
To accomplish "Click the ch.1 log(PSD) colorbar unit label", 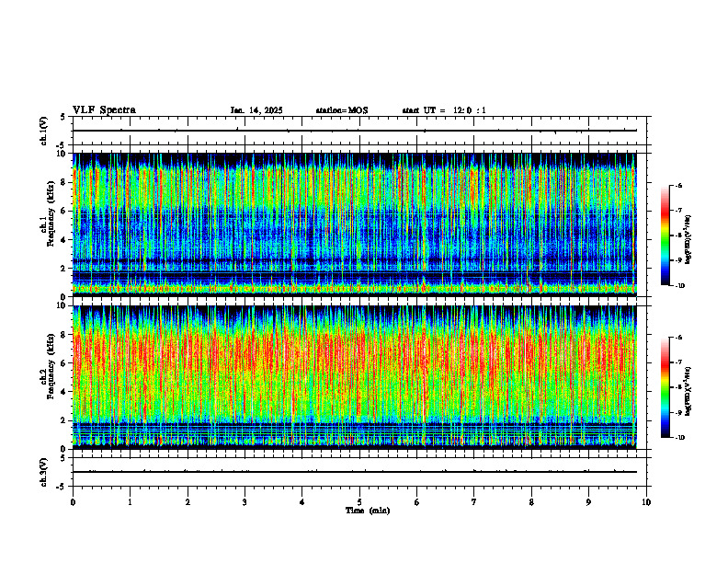I will pyautogui.click(x=688, y=240).
